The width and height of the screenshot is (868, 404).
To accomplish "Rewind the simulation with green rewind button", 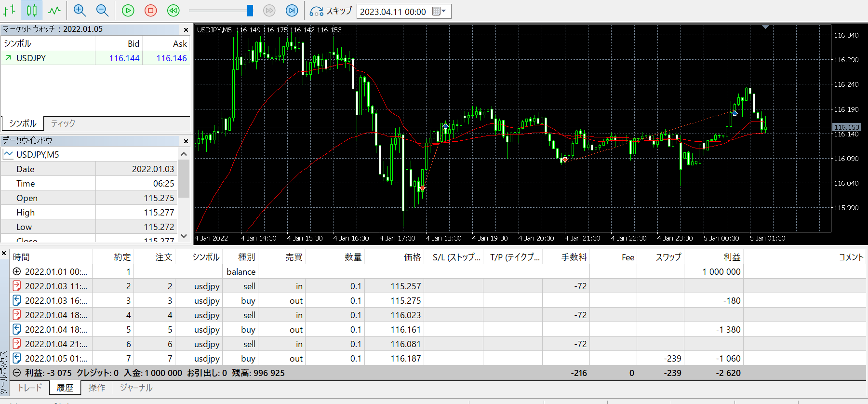I will (x=174, y=10).
